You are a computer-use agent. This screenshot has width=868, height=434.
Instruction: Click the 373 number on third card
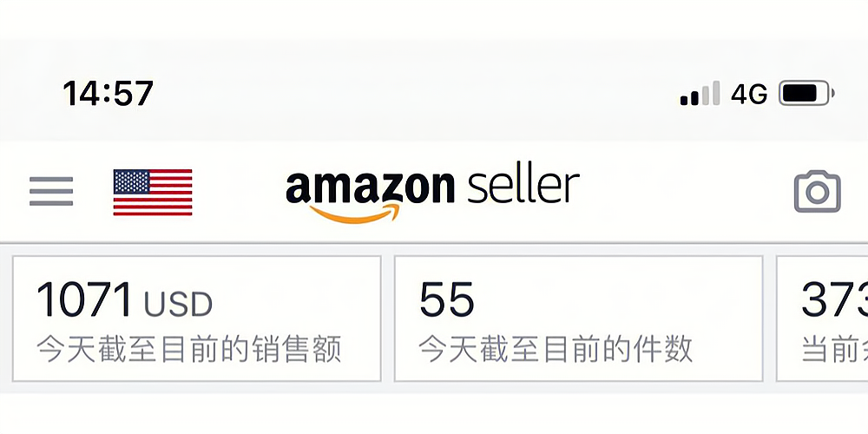[x=834, y=300]
